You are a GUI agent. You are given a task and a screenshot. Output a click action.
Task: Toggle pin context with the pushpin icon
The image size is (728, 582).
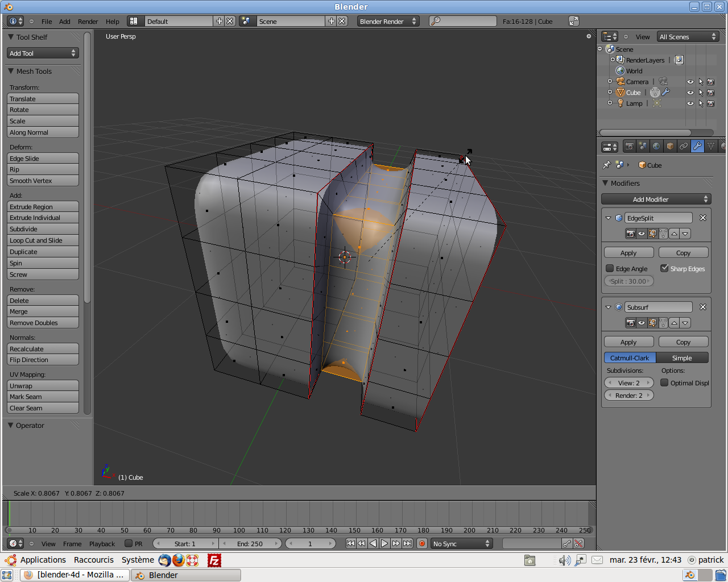tap(607, 165)
